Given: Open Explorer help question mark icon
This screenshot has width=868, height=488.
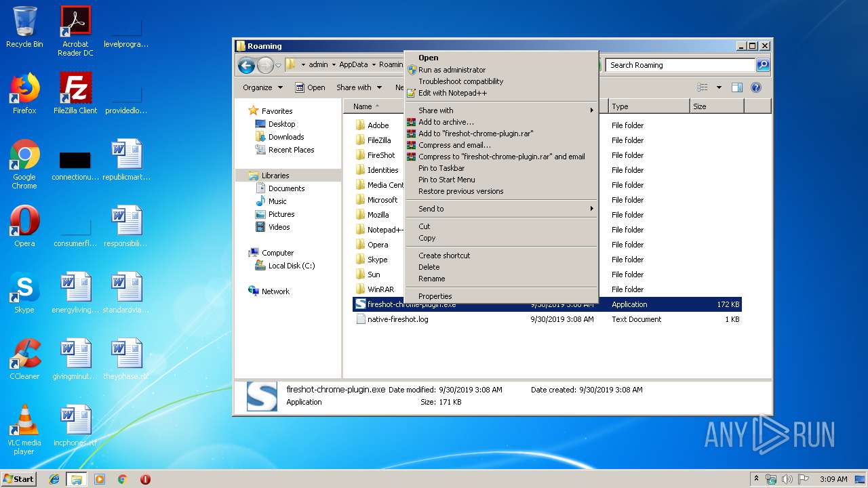Looking at the screenshot, I should click(756, 87).
